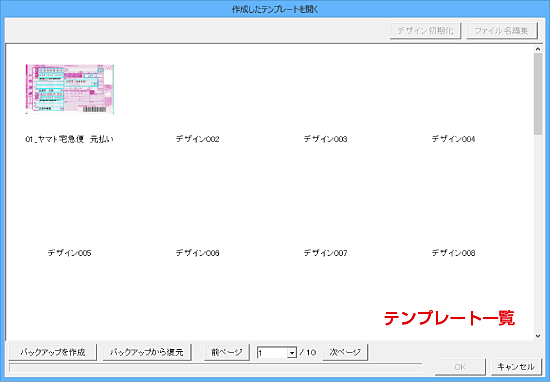This screenshot has width=550, height=382.
Task: Select the デザイン002 template slot
Action: coord(197,139)
